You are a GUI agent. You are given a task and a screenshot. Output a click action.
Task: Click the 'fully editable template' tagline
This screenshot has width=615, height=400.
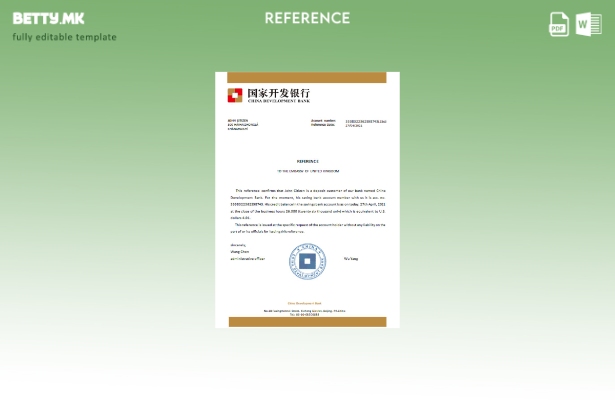[x=64, y=37]
